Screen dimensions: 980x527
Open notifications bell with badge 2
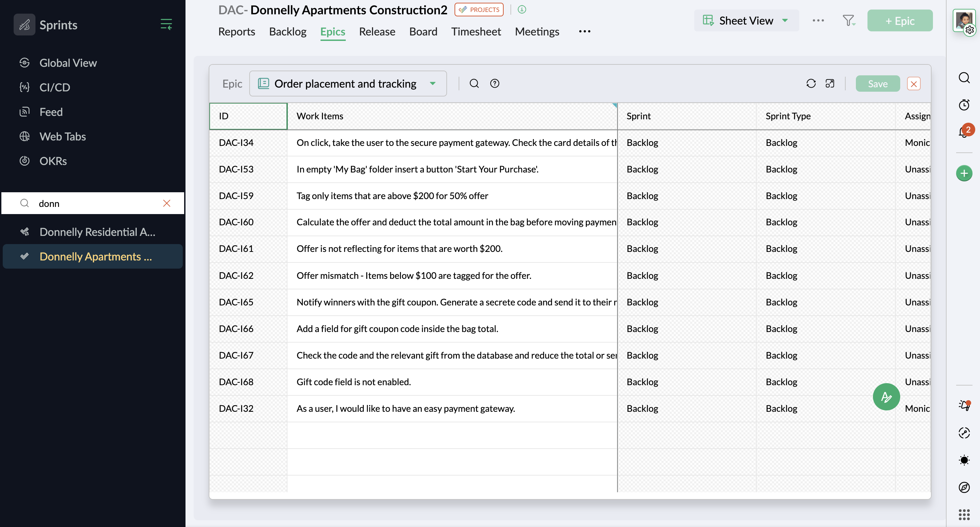click(x=964, y=132)
